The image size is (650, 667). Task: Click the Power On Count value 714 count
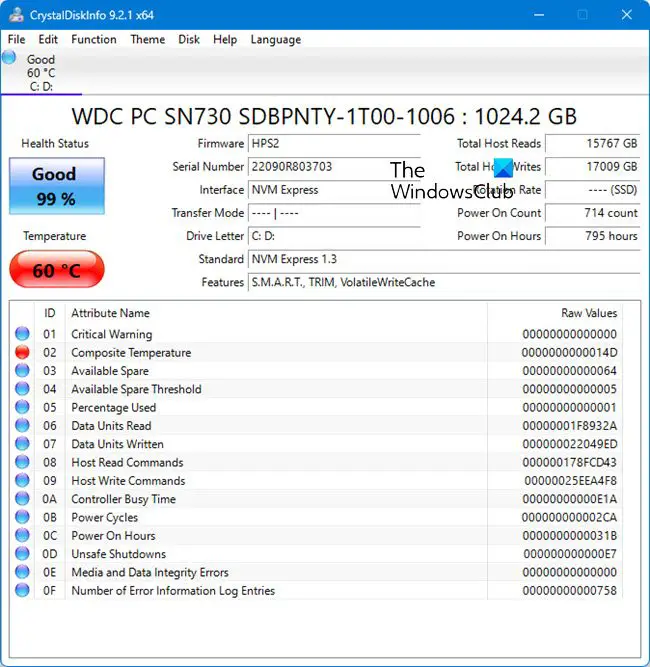coord(593,213)
